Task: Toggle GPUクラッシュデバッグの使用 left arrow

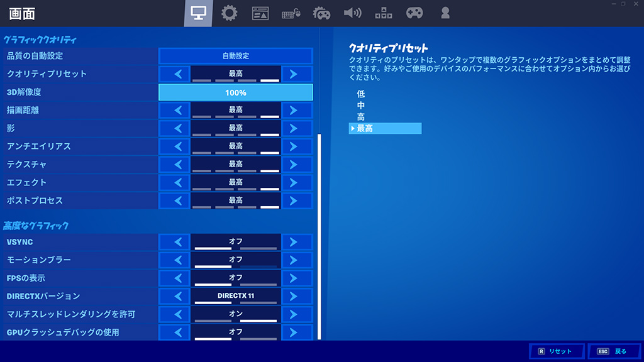Action: [175, 332]
